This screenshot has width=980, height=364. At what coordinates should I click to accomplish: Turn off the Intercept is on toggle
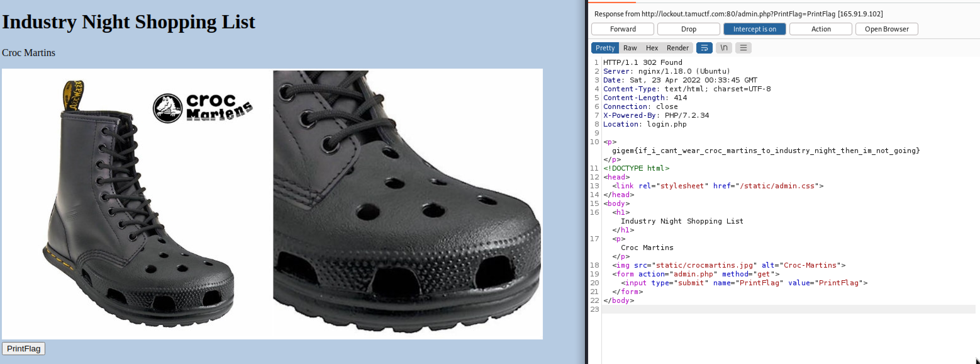tap(754, 29)
